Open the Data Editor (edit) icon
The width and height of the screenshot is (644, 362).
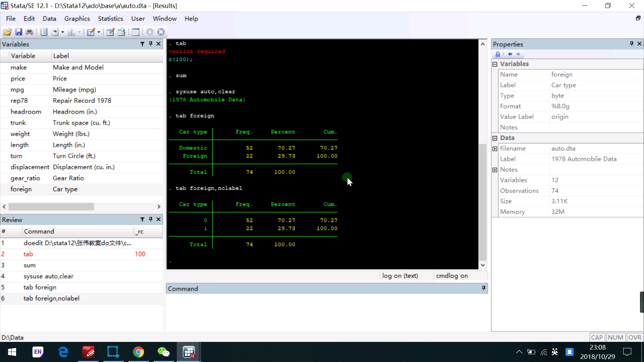click(x=110, y=32)
